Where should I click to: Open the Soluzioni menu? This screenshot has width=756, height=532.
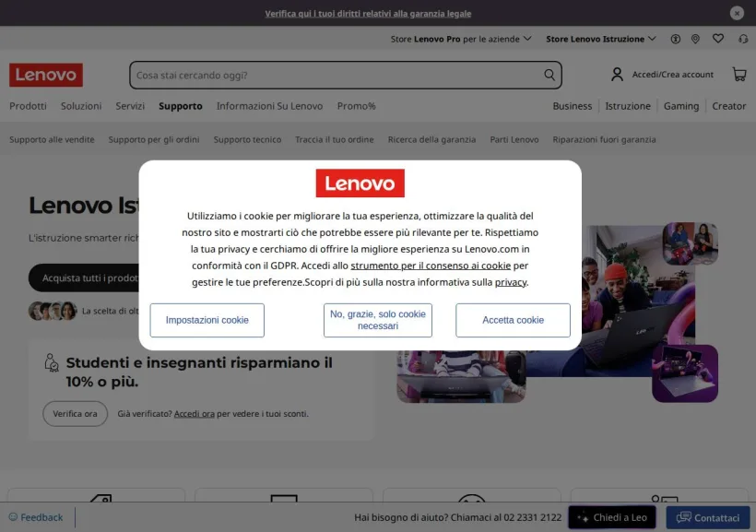81,106
